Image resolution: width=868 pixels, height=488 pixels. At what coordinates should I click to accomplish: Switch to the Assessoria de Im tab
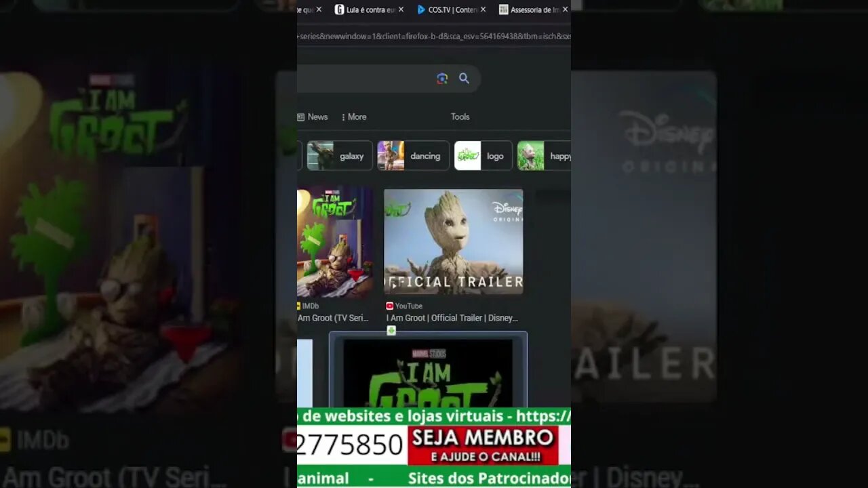coord(532,9)
